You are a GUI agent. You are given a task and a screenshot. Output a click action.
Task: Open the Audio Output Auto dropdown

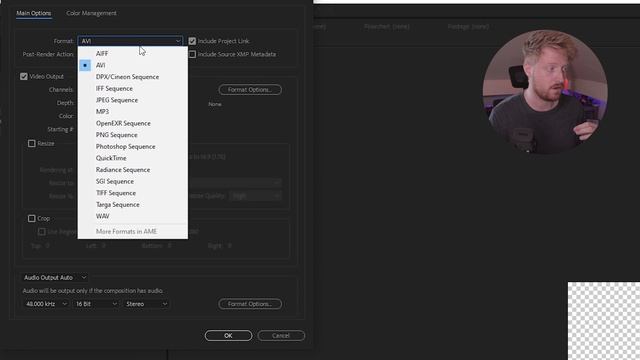coord(55,278)
